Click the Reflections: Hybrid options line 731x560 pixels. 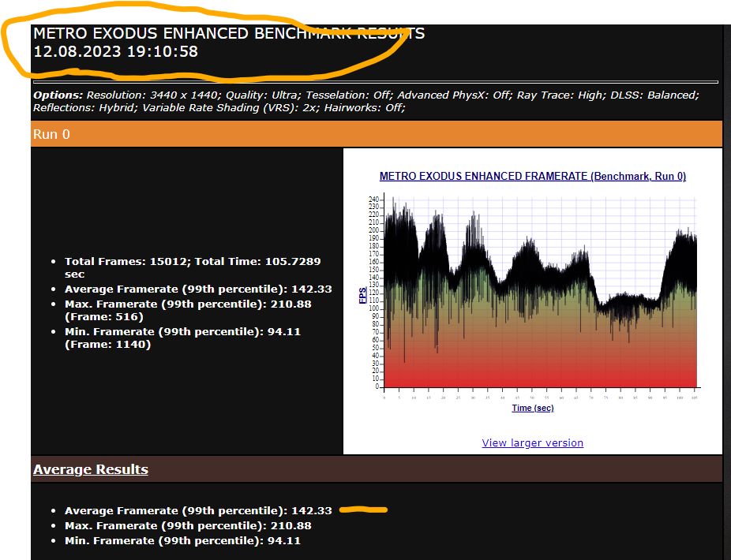[x=219, y=107]
